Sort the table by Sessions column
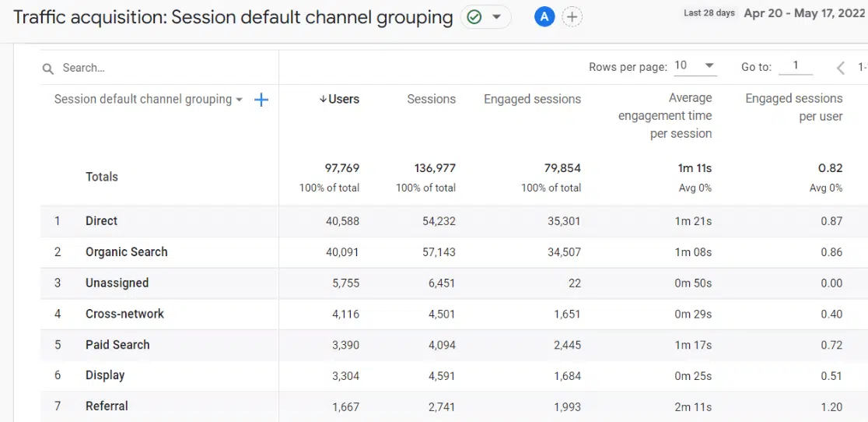The width and height of the screenshot is (868, 422). (431, 99)
